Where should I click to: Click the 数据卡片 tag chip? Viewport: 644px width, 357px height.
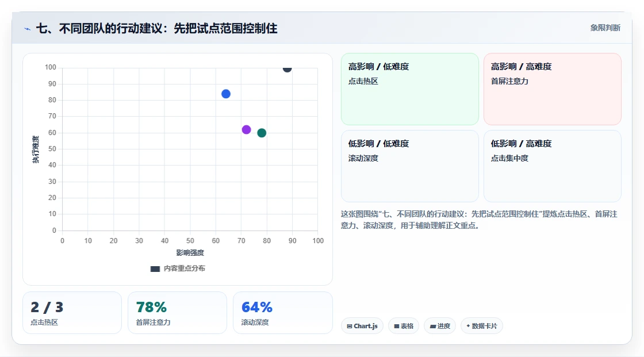click(482, 326)
